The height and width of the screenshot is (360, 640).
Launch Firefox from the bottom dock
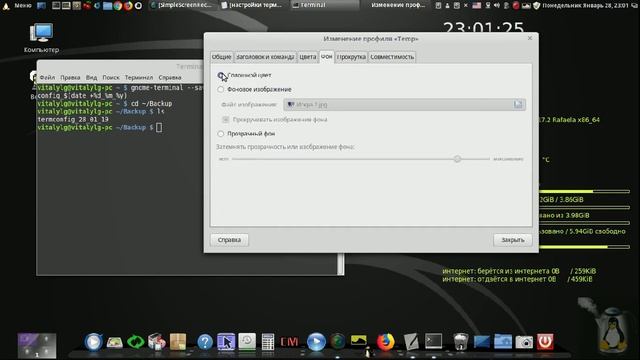point(385,342)
